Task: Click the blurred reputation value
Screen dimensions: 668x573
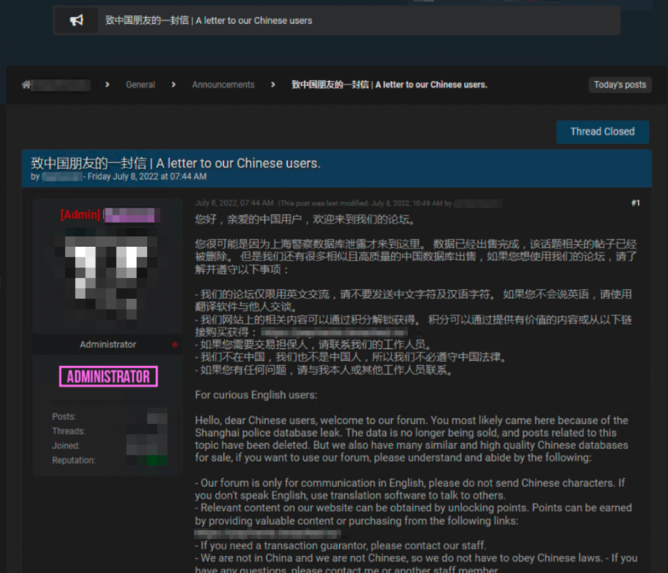Action: (155, 460)
